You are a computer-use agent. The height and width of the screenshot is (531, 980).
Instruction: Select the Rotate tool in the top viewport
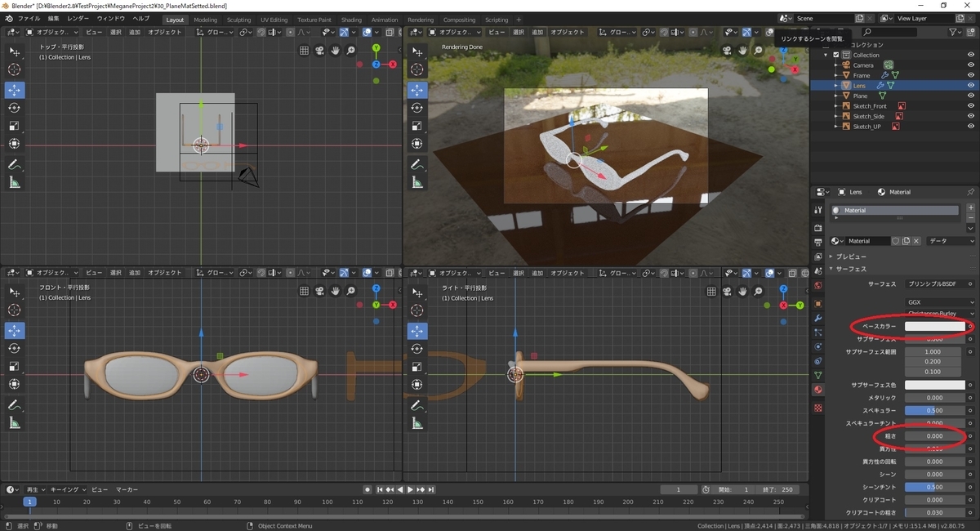[15, 108]
